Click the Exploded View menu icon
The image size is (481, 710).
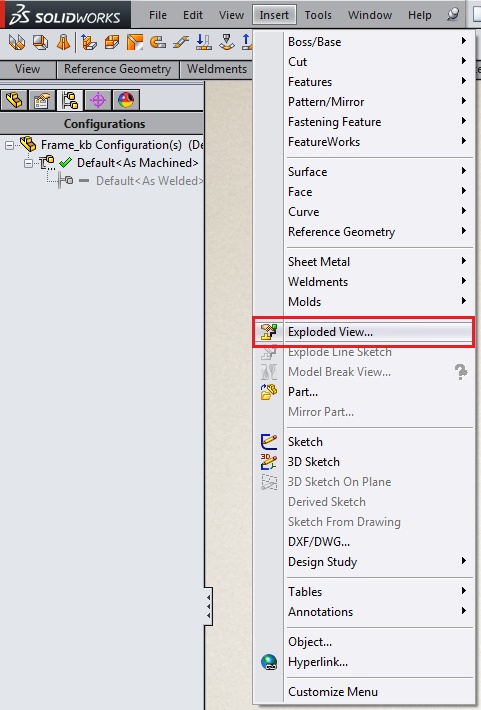click(x=269, y=332)
